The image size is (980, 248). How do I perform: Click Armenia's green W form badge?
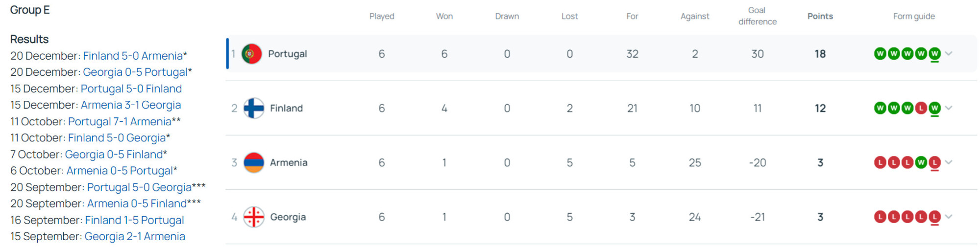921,162
